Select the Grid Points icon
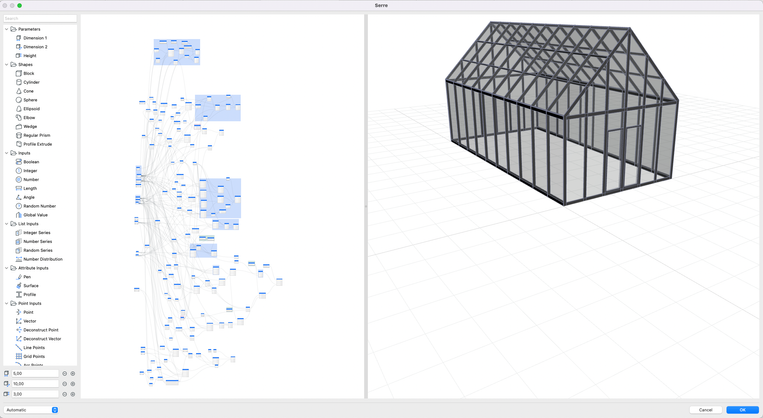Screen dimensions: 763x418 18,356
